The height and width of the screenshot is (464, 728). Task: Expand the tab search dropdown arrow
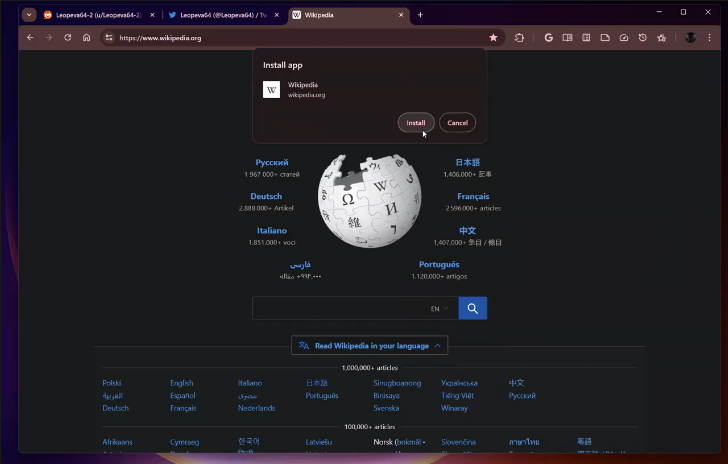click(29, 15)
